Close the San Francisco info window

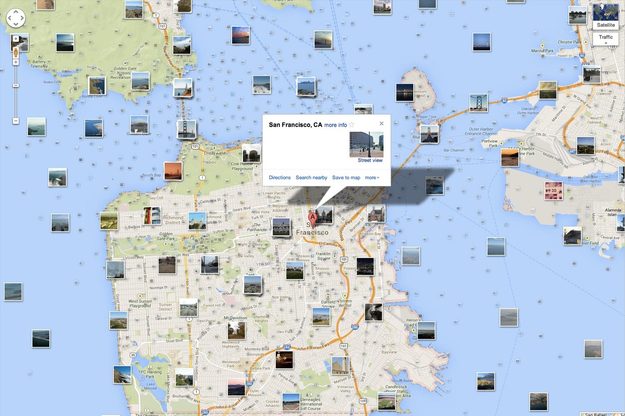[381, 124]
